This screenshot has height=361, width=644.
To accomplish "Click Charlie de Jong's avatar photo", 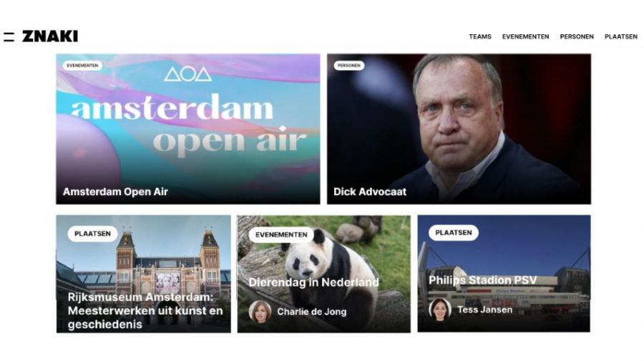I will (x=260, y=312).
